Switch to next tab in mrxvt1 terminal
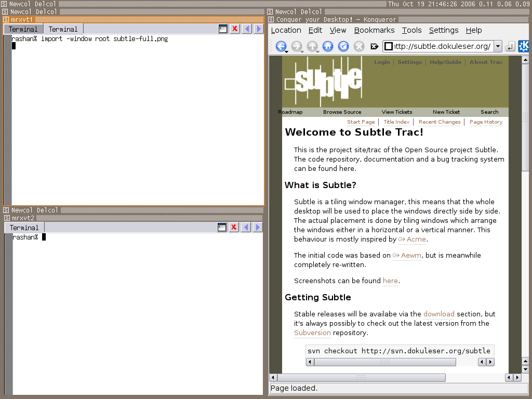 pos(259,29)
